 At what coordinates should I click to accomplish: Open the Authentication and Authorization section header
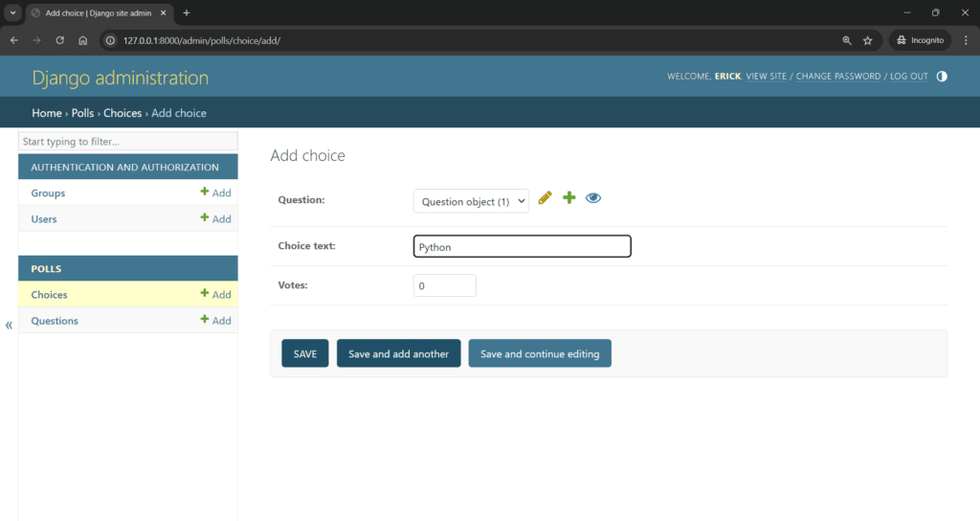[125, 167]
